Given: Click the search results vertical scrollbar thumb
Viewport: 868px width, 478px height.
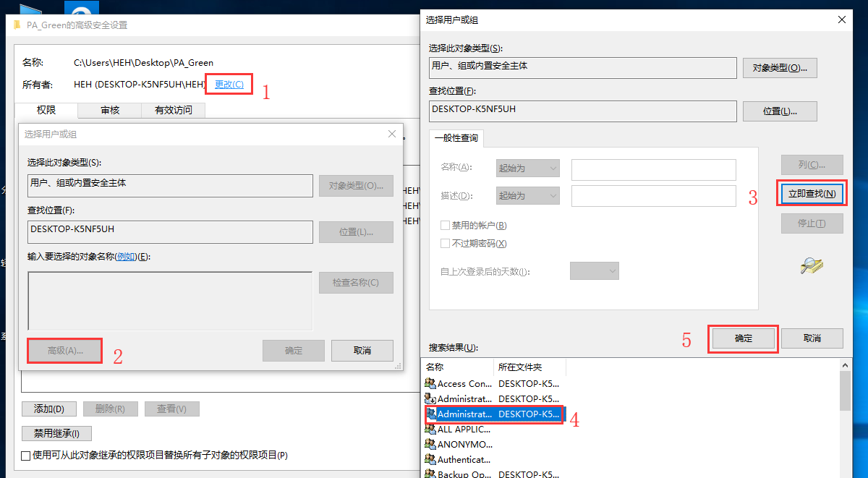Looking at the screenshot, I should (x=844, y=391).
